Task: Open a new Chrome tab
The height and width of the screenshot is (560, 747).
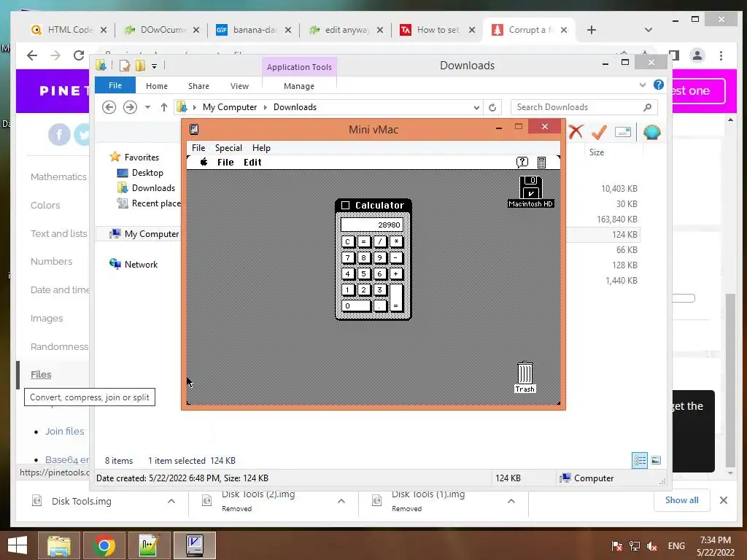Action: click(x=591, y=30)
